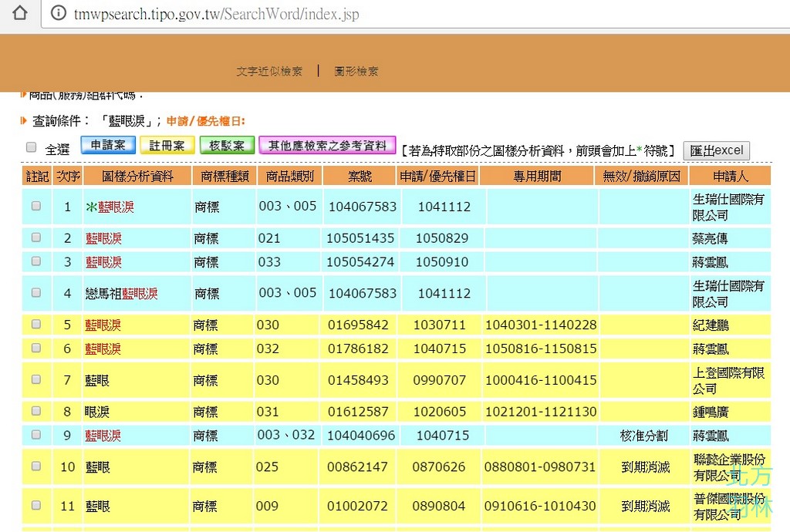Click the 圖樣分析資料 column header
The image size is (790, 532).
click(x=137, y=176)
